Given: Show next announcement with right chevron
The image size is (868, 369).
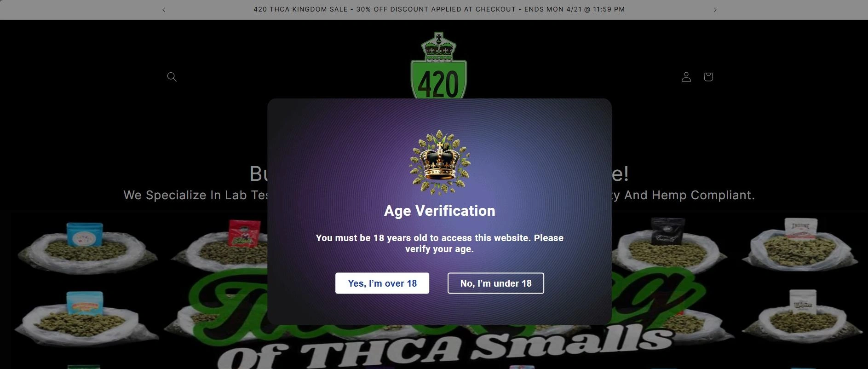Looking at the screenshot, I should (x=715, y=10).
